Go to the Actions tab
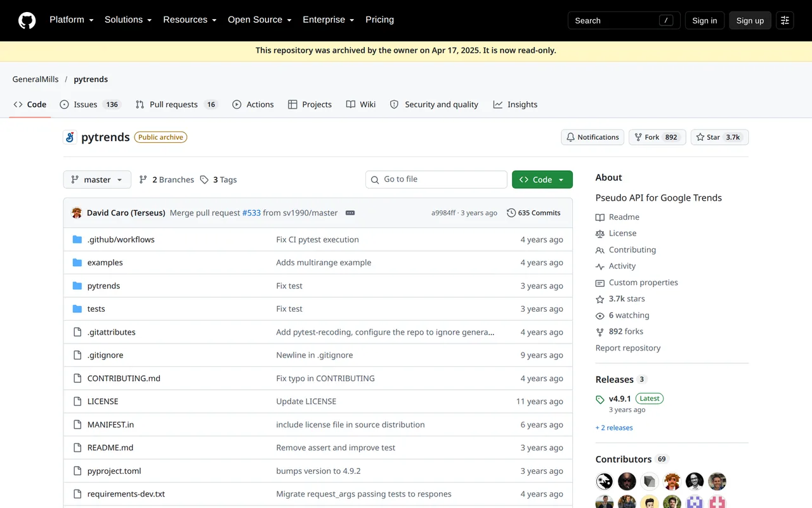The height and width of the screenshot is (508, 812). tap(253, 105)
